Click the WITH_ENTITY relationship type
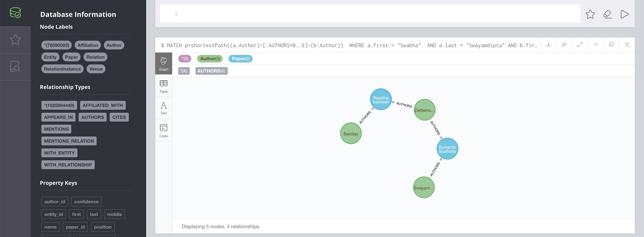Viewport: 644px width, 237px height. coord(59,153)
